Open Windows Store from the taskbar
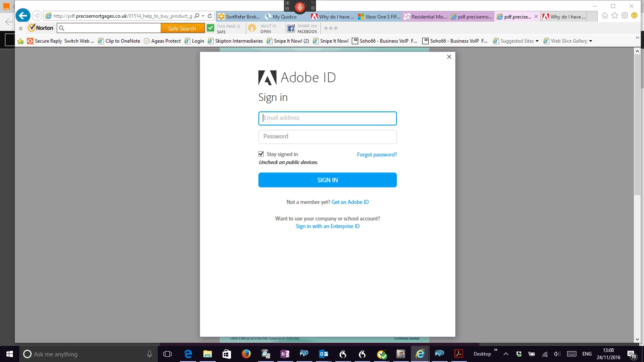This screenshot has height=362, width=644. [x=227, y=354]
